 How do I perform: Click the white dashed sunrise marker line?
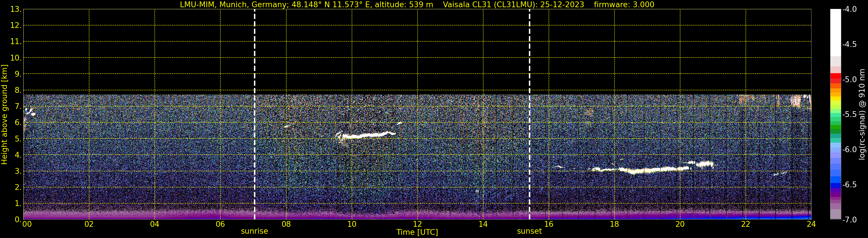(x=254, y=114)
